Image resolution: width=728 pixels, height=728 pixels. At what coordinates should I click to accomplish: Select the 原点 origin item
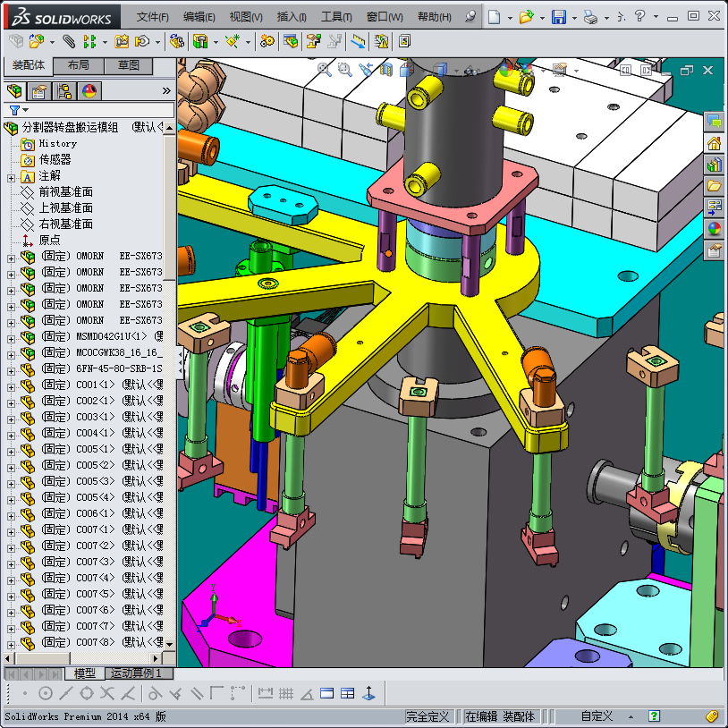coord(49,240)
